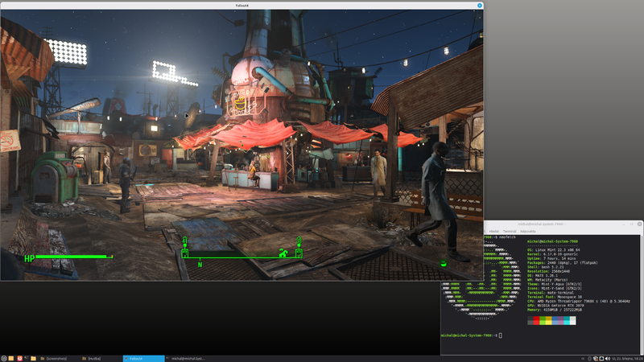Click the 'Terminal: mate-terminal' line
This screenshot has height=362, width=644.
click(551, 293)
